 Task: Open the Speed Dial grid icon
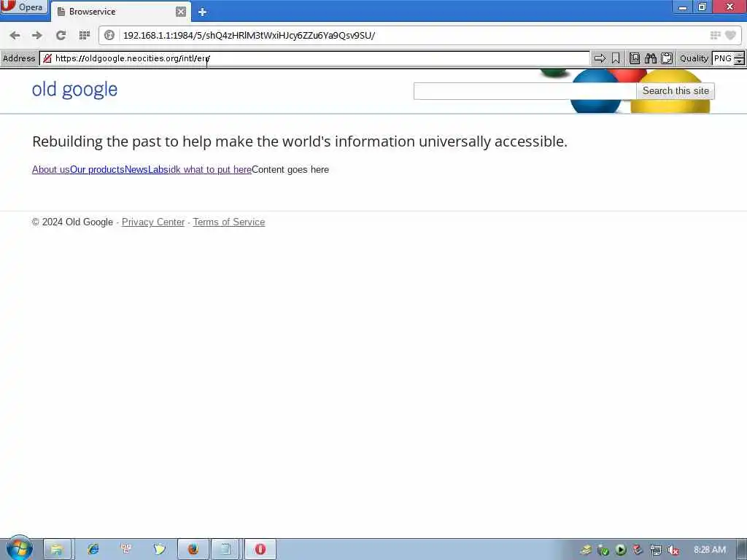point(85,35)
